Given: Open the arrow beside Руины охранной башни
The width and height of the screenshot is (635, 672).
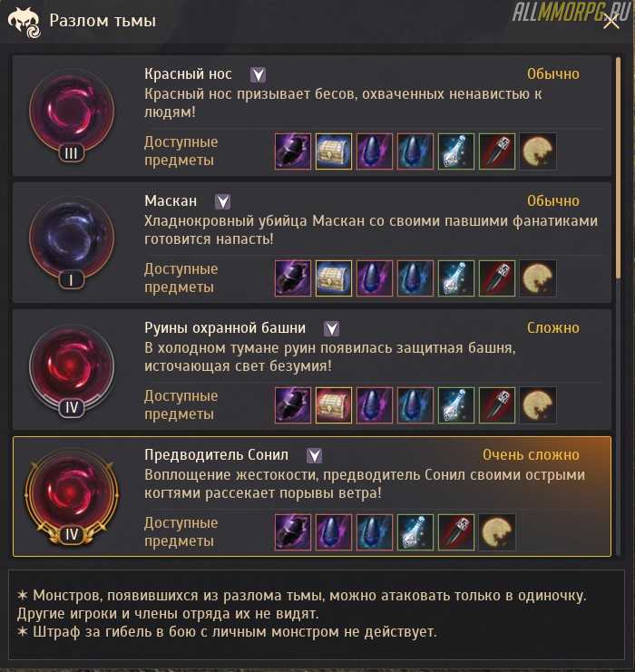Looking at the screenshot, I should click(x=331, y=328).
